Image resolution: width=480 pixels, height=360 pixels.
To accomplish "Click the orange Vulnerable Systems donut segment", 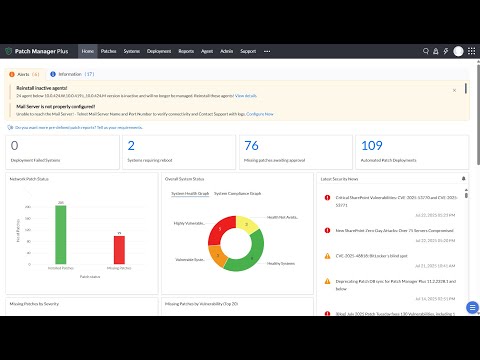I will click(x=218, y=256).
